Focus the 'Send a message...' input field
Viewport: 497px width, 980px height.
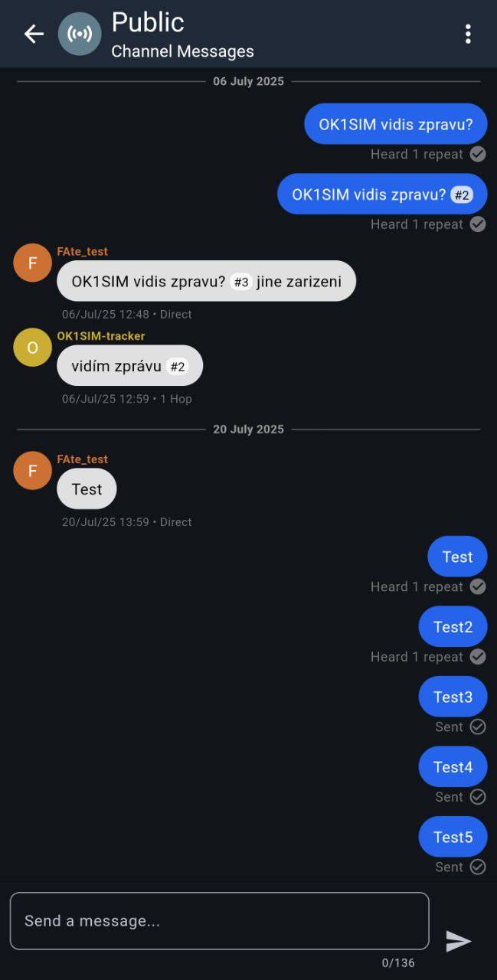pyautogui.click(x=219, y=921)
